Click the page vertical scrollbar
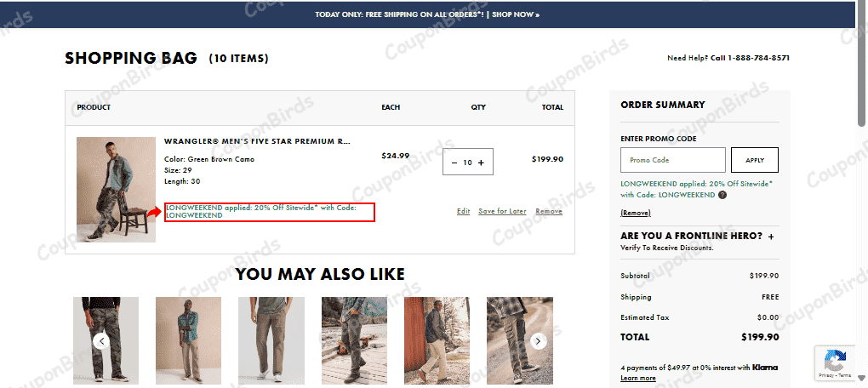The height and width of the screenshot is (388, 868). [x=861, y=64]
